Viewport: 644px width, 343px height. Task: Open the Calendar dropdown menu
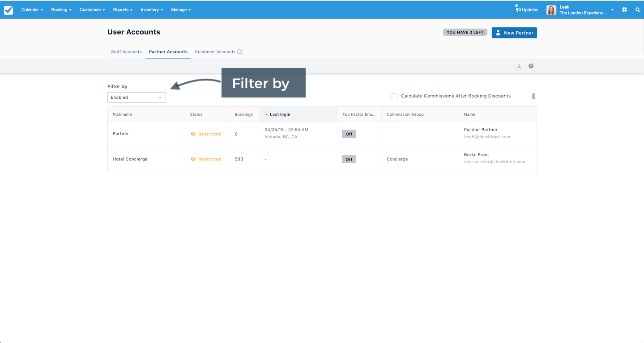tap(32, 10)
